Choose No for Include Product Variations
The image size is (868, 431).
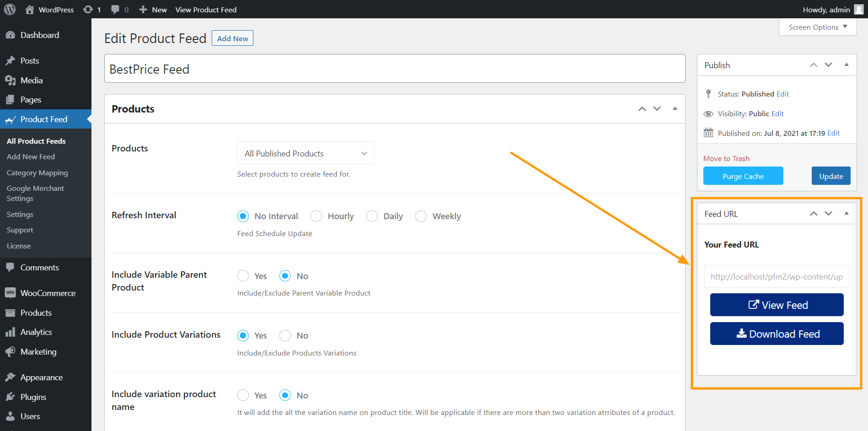pyautogui.click(x=285, y=335)
